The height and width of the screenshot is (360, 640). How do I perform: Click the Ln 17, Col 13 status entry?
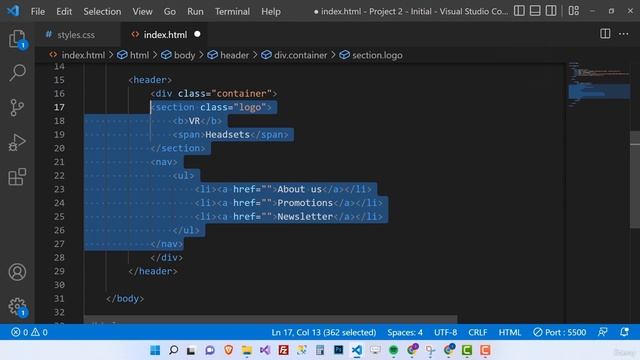[x=324, y=332]
